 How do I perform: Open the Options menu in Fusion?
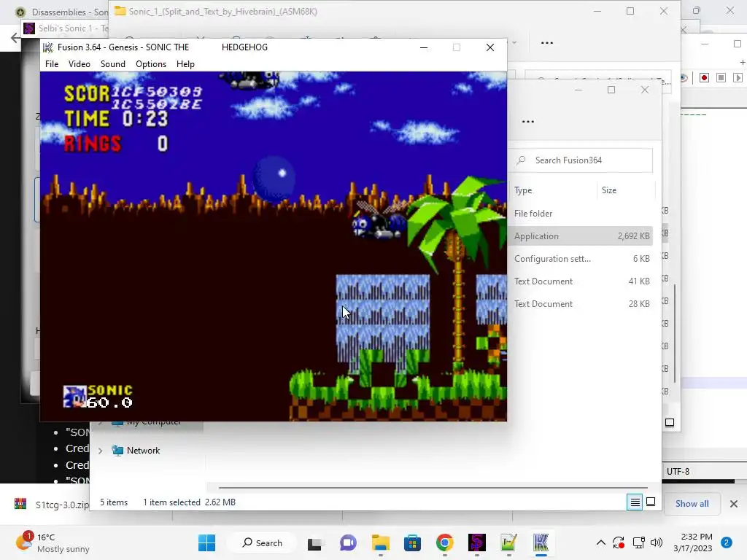(151, 64)
